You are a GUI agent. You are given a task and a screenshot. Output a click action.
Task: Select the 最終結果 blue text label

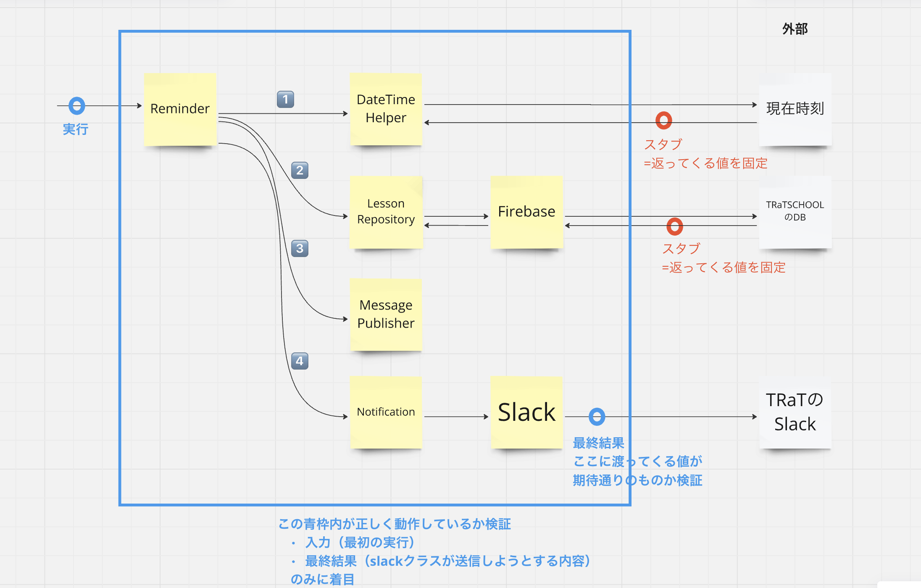coord(598,443)
